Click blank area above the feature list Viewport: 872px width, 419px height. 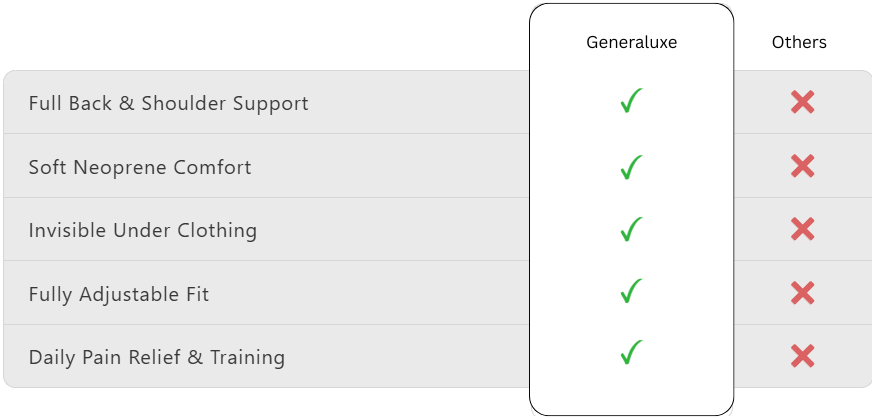click(x=264, y=34)
